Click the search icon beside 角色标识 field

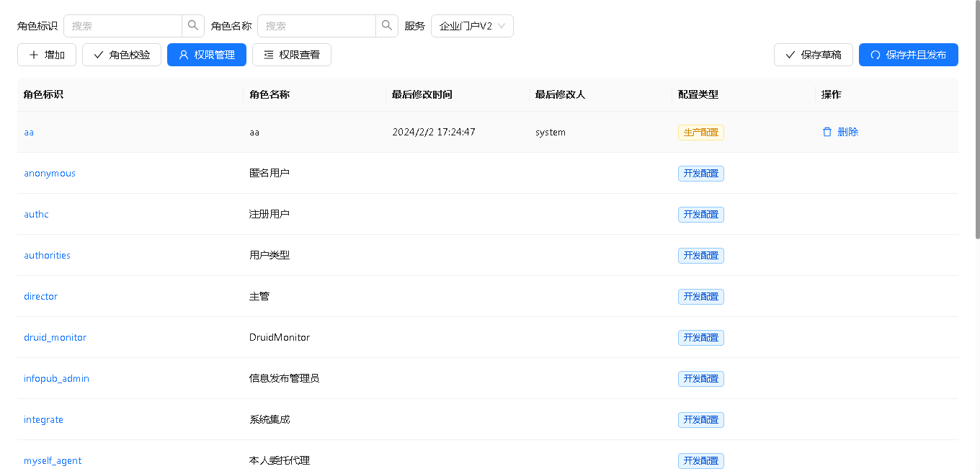pyautogui.click(x=193, y=26)
